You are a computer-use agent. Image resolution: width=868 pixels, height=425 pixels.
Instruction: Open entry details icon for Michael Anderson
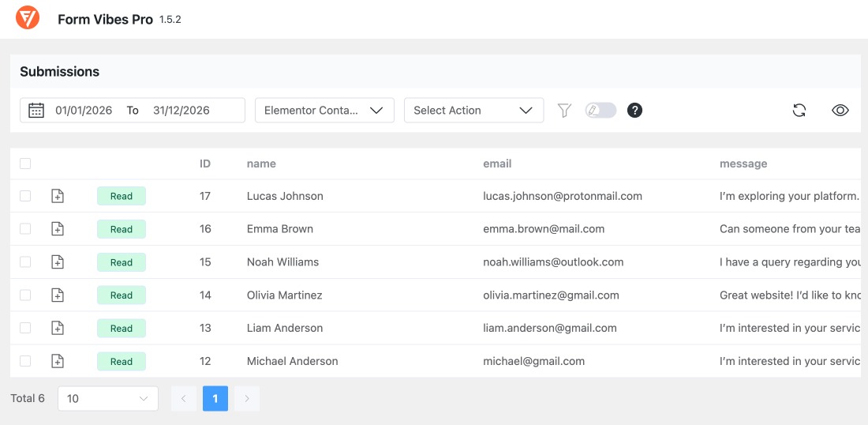tap(58, 361)
